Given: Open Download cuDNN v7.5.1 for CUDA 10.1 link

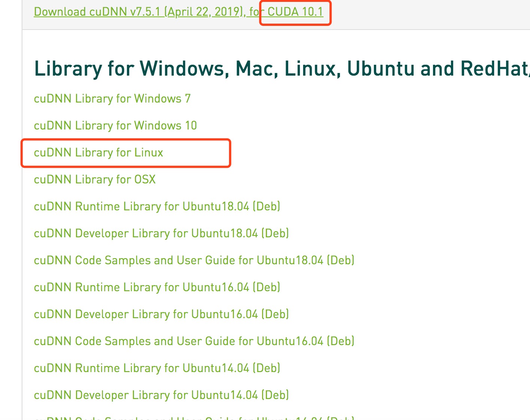Looking at the screenshot, I should [179, 12].
